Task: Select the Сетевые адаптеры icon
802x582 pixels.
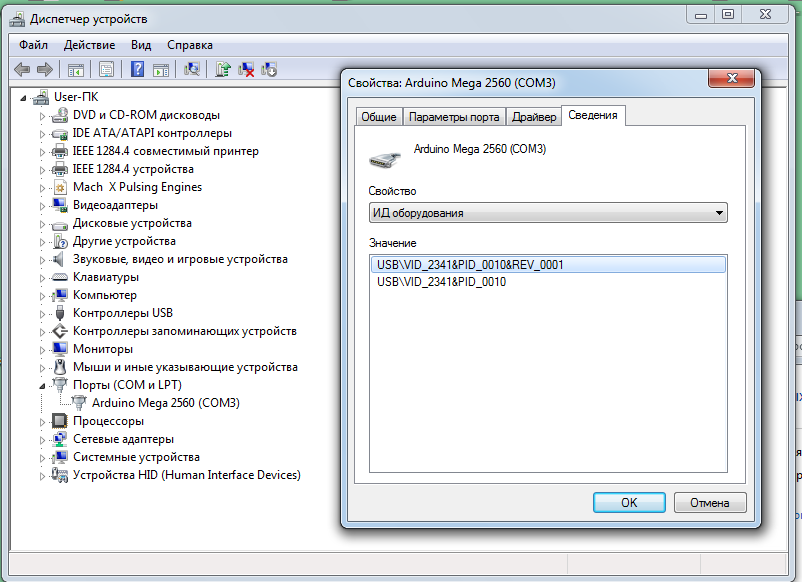Action: 60,439
